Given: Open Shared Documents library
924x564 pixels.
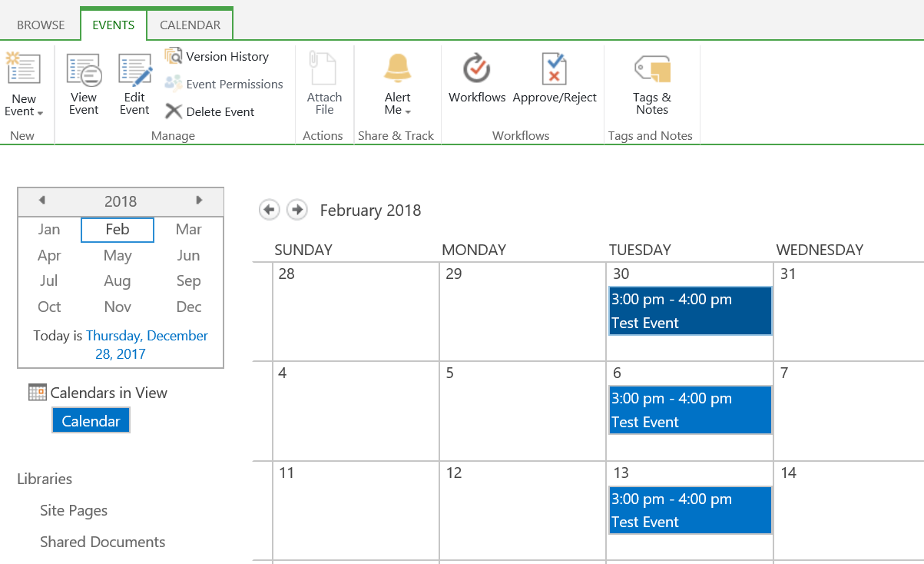Looking at the screenshot, I should point(102,542).
